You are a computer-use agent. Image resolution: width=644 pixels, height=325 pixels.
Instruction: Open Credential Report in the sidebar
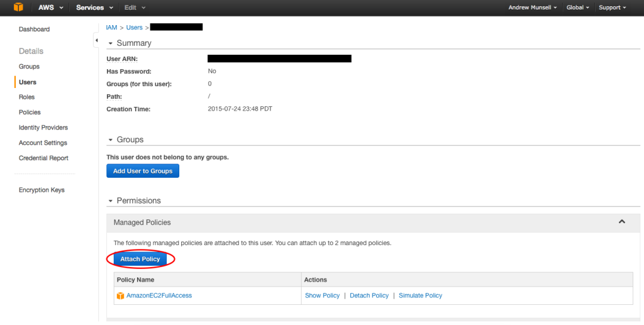tap(43, 158)
